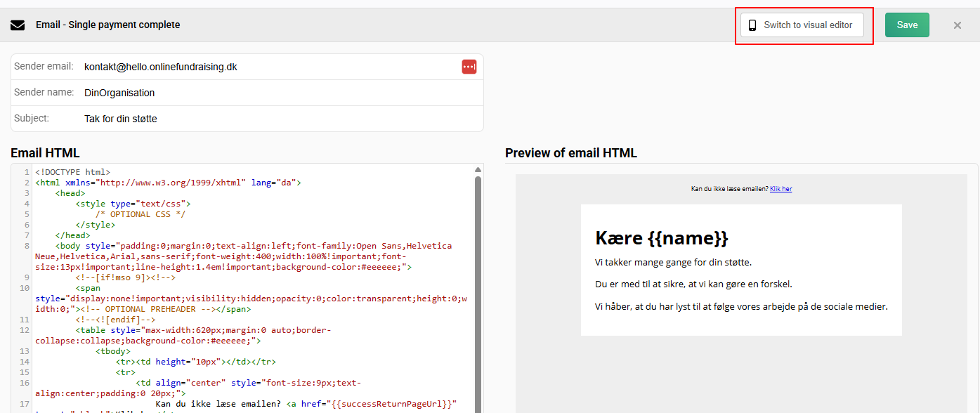Click the phone icon on visual editor button

(x=752, y=25)
